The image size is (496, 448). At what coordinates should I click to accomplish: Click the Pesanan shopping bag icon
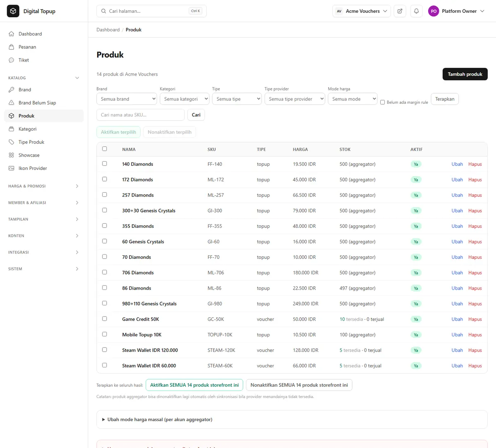coord(12,47)
